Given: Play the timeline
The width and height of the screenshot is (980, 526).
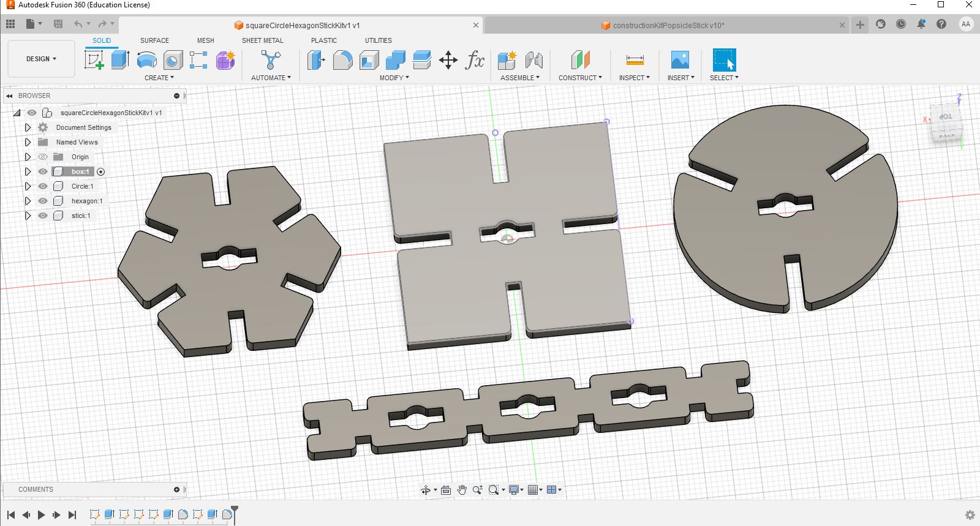Looking at the screenshot, I should pos(41,515).
